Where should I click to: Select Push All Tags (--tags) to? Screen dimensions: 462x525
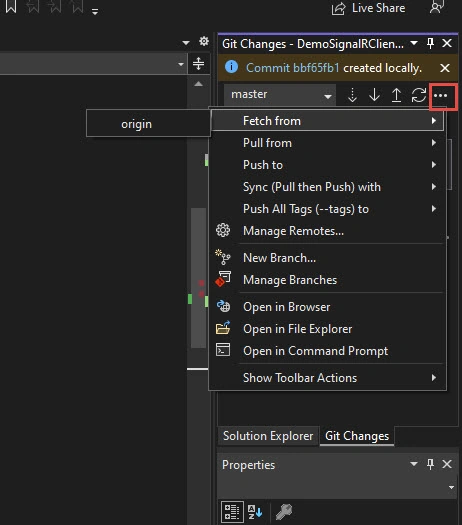[x=327, y=209]
